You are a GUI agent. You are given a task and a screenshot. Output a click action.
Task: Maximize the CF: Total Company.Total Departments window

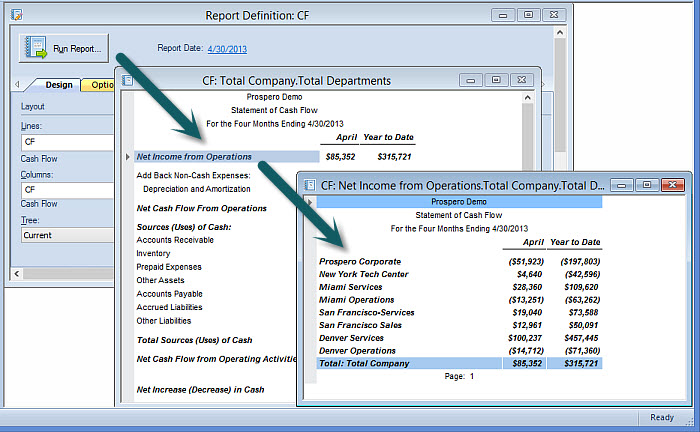point(496,80)
